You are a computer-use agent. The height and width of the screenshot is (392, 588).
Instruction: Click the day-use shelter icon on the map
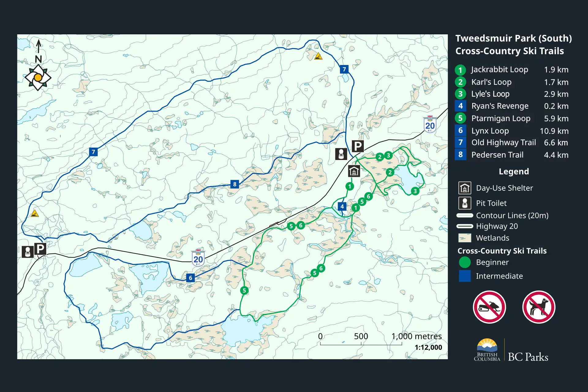(354, 171)
